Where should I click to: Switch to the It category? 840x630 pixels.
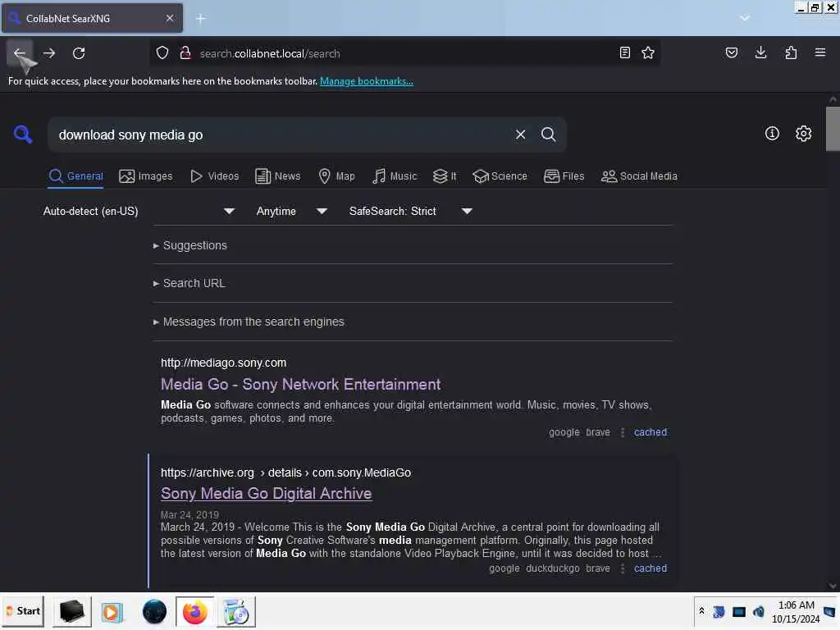click(x=445, y=176)
